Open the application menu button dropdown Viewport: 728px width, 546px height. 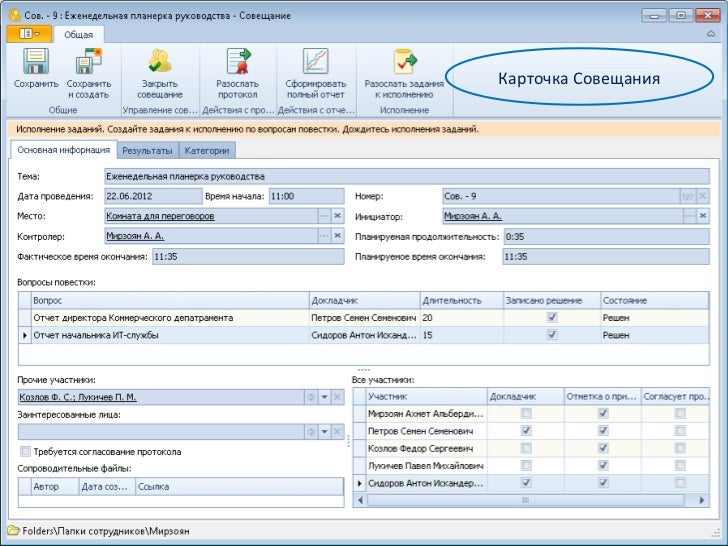28,33
